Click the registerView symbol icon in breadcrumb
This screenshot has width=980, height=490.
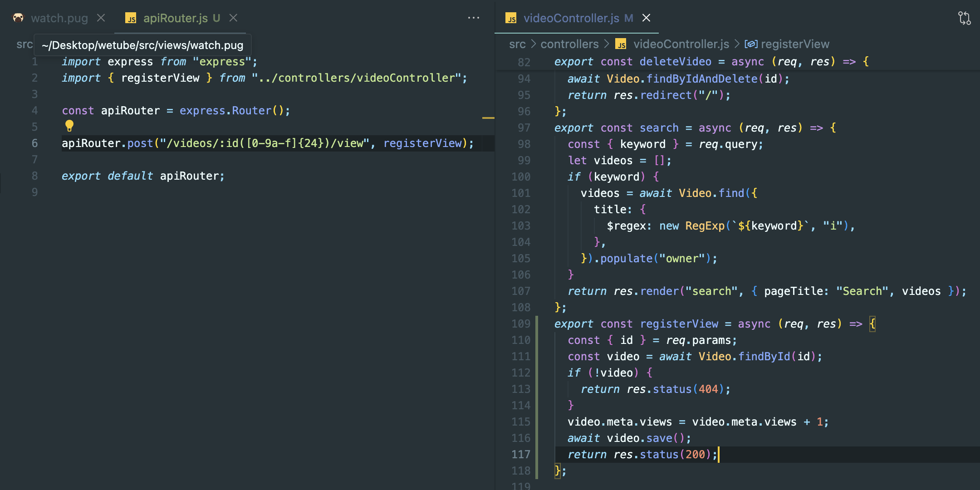pos(751,44)
